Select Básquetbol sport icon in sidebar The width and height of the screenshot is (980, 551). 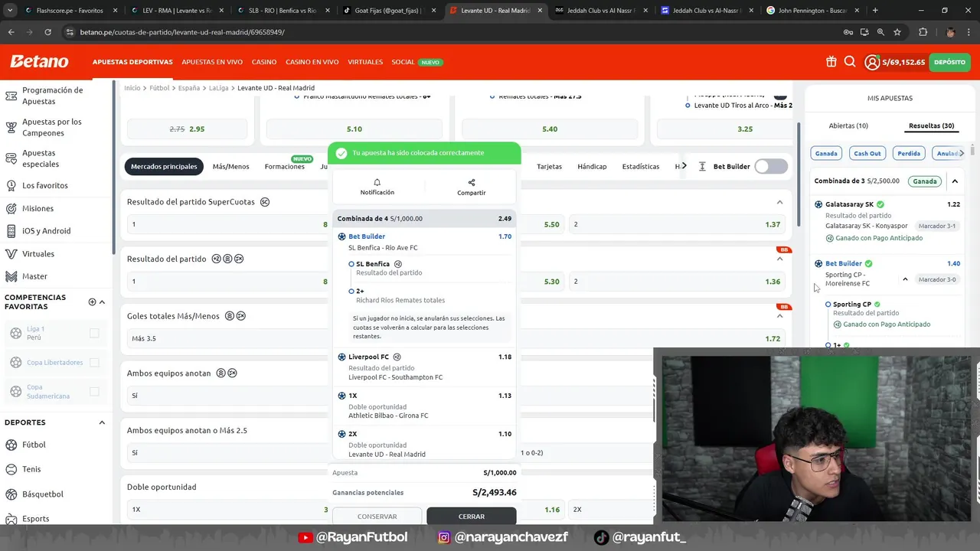pyautogui.click(x=11, y=494)
